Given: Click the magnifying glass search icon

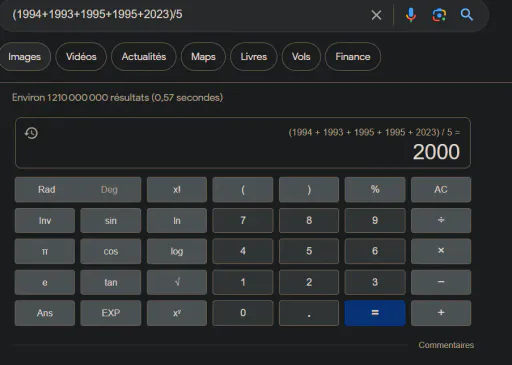Looking at the screenshot, I should click(x=467, y=15).
